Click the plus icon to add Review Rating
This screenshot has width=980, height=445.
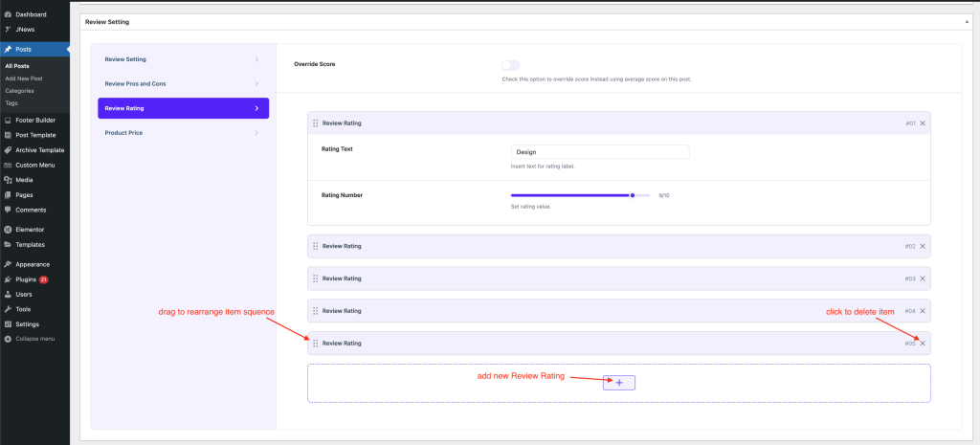[x=618, y=382]
